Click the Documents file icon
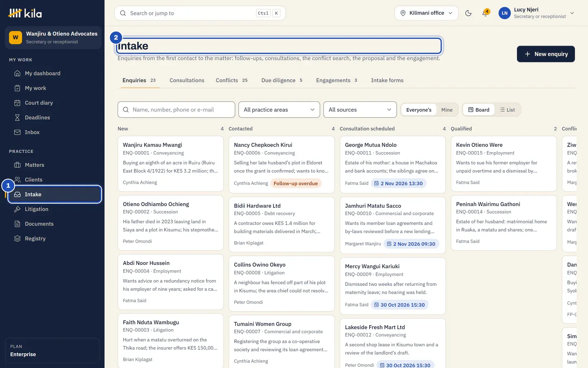The image size is (588, 368). (17, 224)
